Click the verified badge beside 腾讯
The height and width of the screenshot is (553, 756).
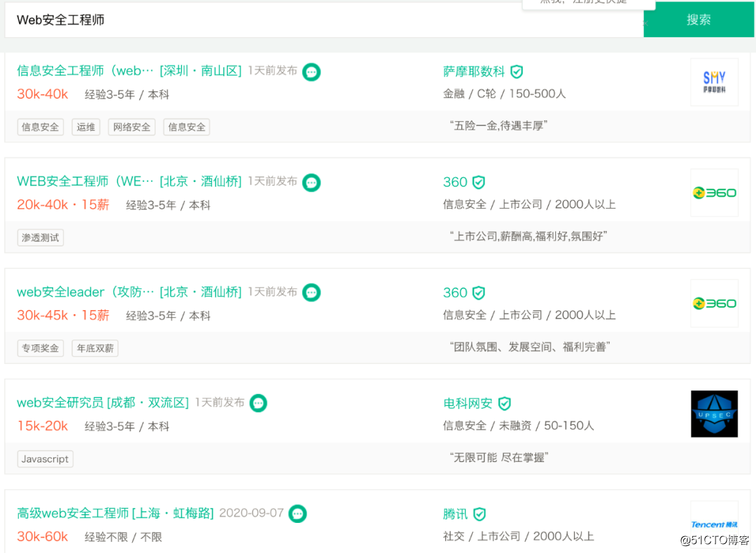coord(478,513)
